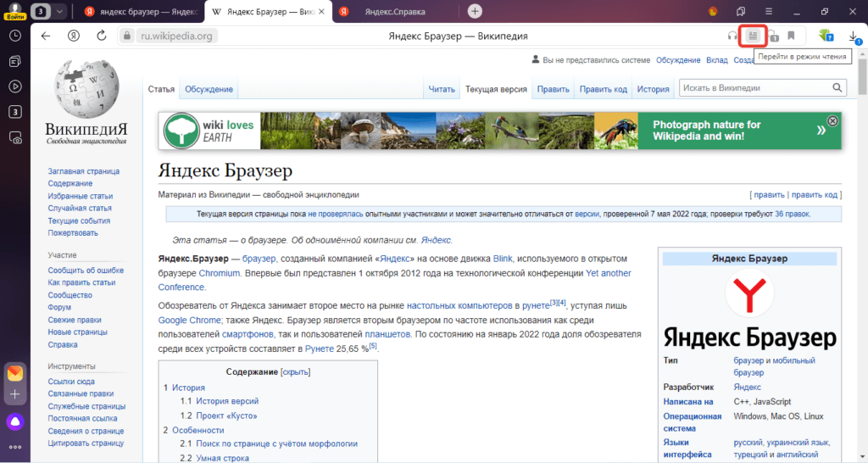Open downloads via the download arrow icon

[x=853, y=36]
